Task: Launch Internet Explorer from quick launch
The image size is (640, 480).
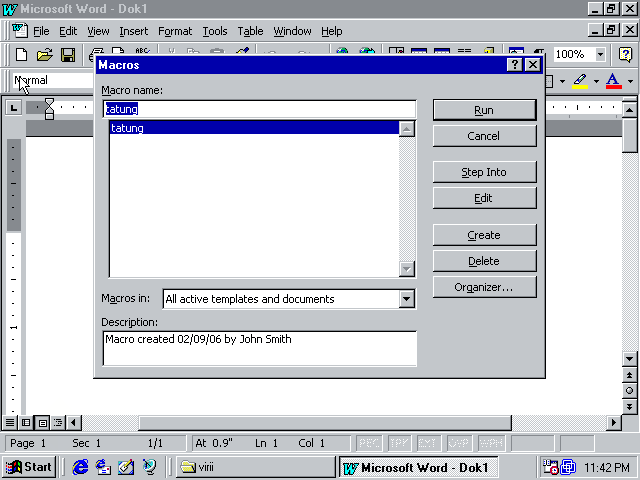Action: [x=80, y=467]
